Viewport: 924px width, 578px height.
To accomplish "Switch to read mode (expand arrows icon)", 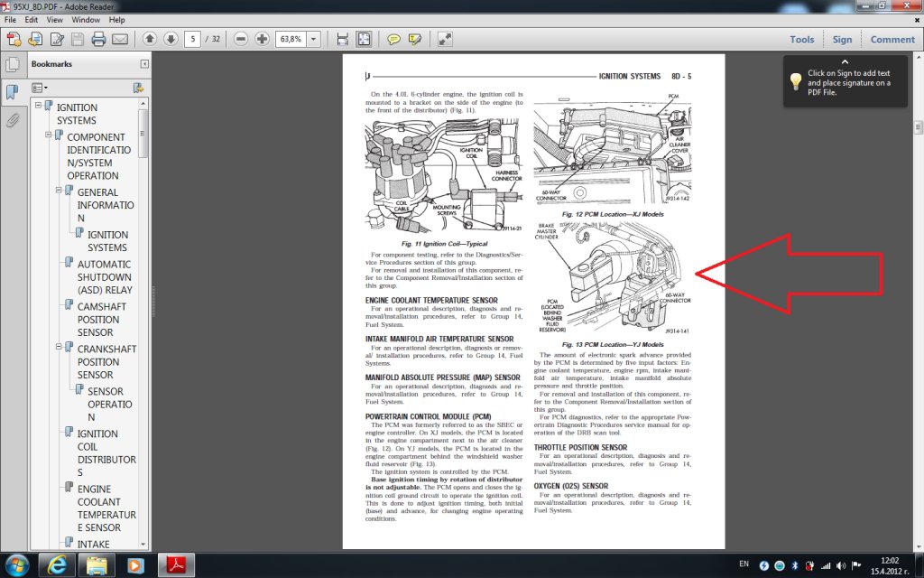I will (x=445, y=39).
